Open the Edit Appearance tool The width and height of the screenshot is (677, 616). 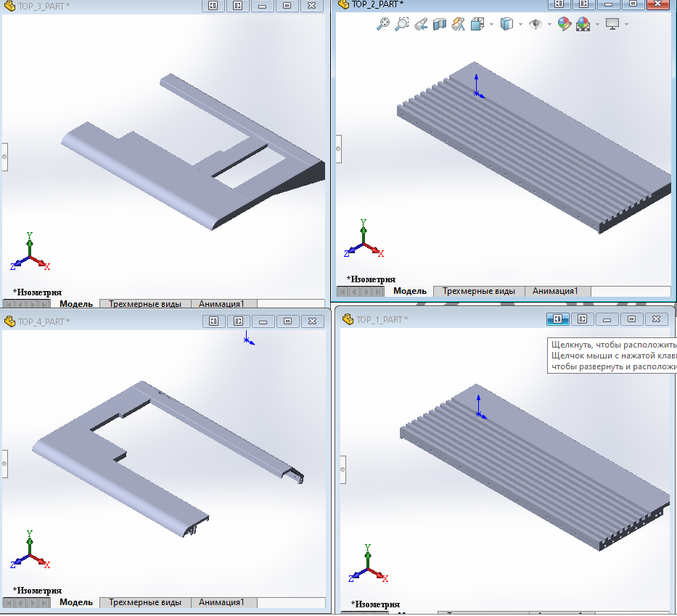click(565, 23)
